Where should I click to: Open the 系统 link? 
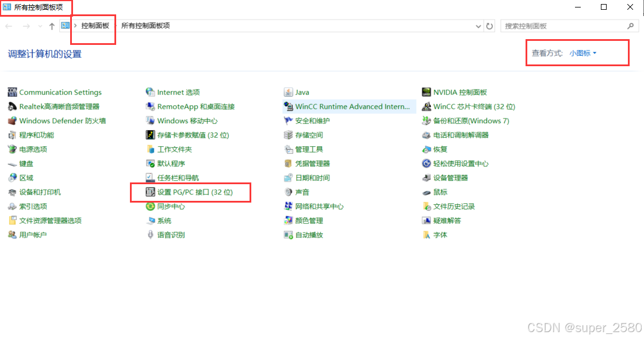pyautogui.click(x=164, y=220)
